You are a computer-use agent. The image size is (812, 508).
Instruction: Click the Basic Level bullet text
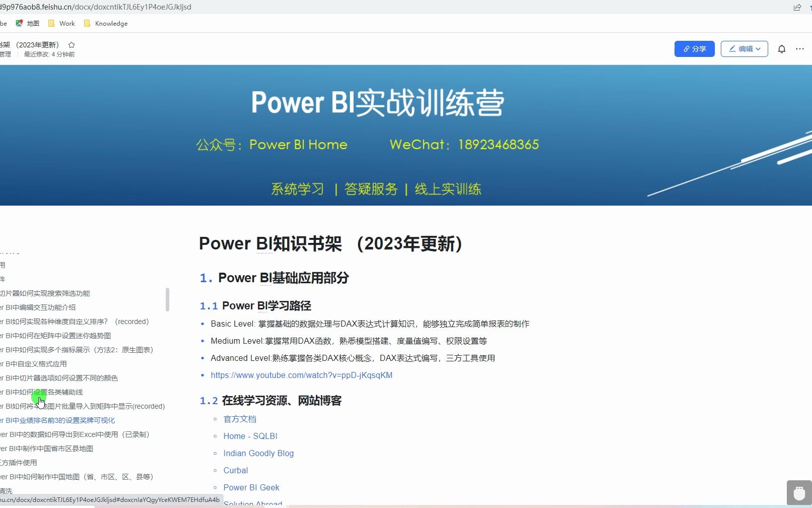point(370,324)
